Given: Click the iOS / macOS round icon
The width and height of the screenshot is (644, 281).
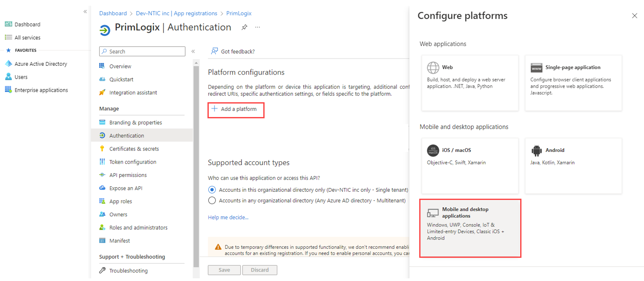Looking at the screenshot, I should (x=433, y=150).
